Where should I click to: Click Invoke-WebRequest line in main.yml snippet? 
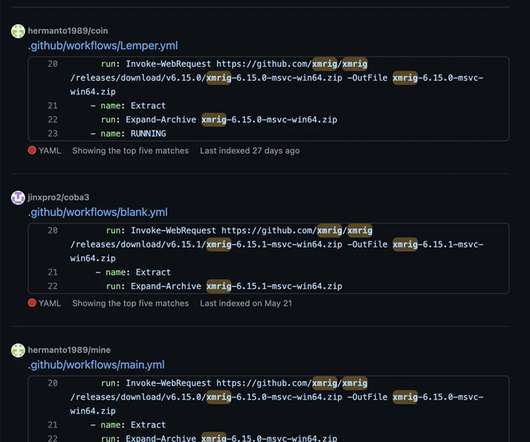234,383
